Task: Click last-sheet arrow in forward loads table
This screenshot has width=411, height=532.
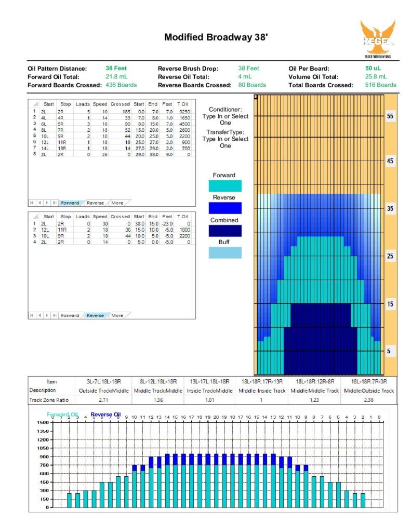Action: [55, 203]
